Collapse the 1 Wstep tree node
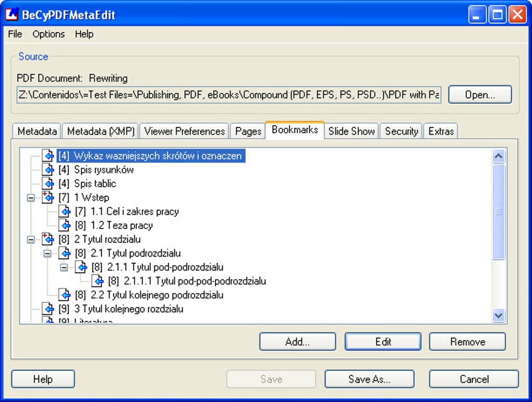Image resolution: width=532 pixels, height=402 pixels. coord(31,198)
